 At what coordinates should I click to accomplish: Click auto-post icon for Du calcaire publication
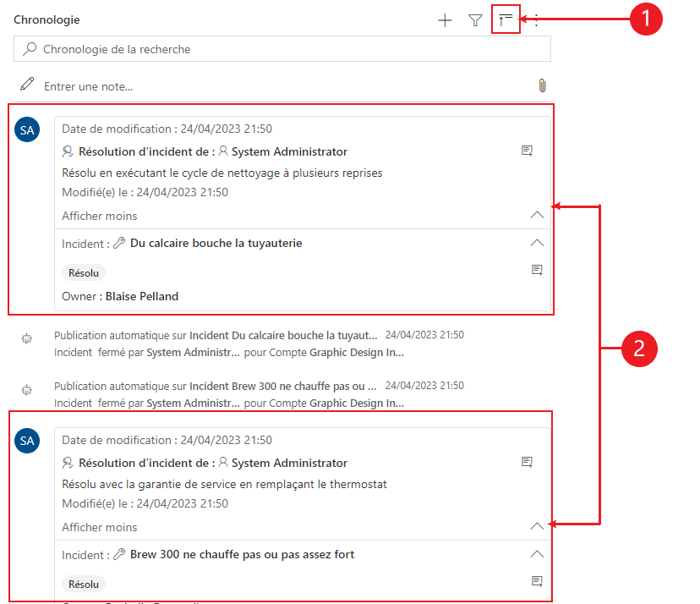(27, 338)
